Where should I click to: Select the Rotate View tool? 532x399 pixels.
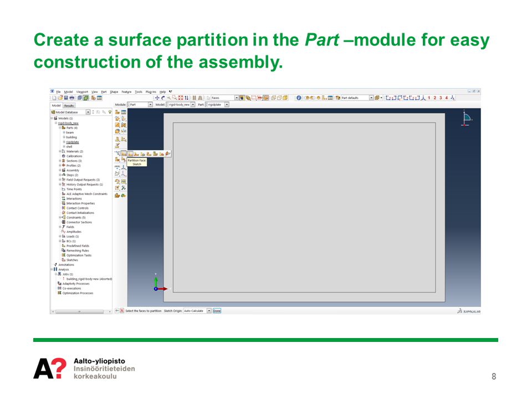tap(163, 98)
